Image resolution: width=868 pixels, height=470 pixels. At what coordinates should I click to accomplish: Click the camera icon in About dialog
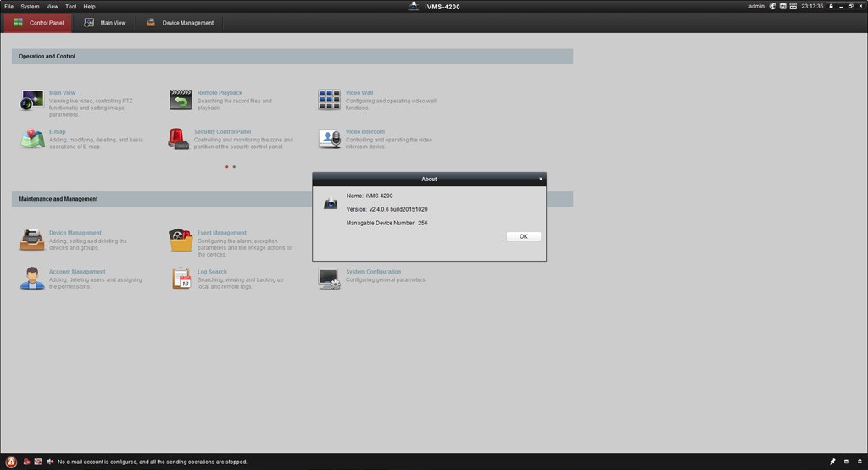[331, 203]
